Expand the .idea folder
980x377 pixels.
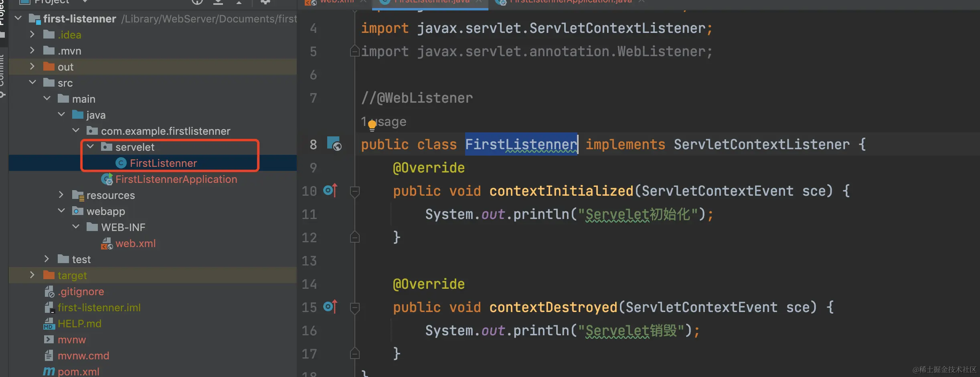click(32, 34)
